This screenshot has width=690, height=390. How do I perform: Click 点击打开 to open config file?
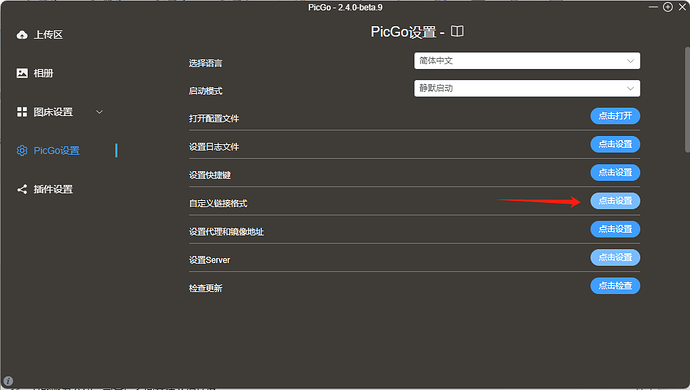coord(615,116)
